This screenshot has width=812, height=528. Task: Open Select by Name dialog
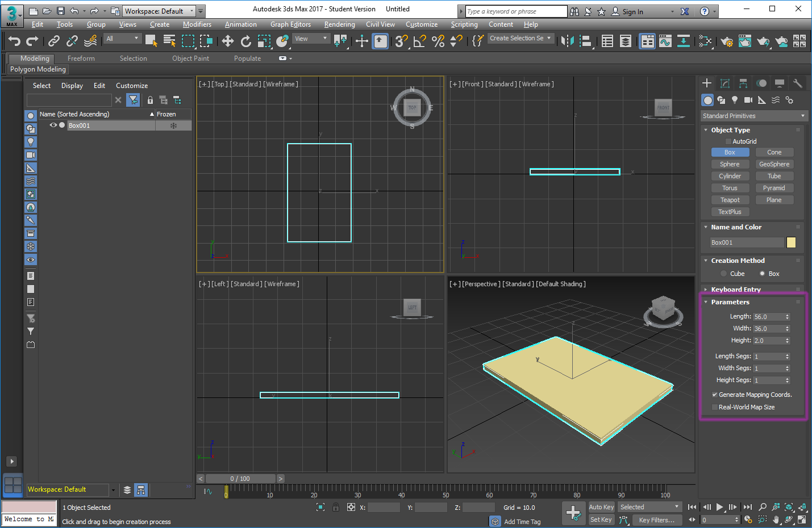[169, 41]
